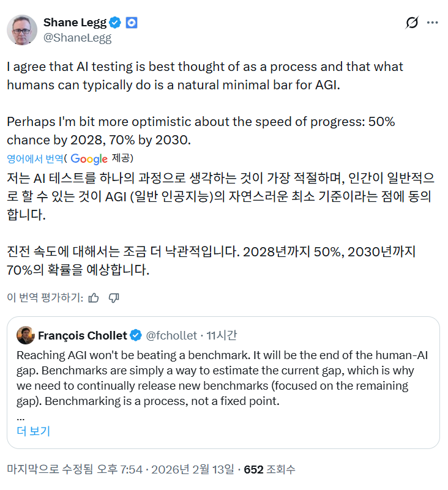Open the @ShaneLegg handle link
Viewport: 448px width, 490px height.
[77, 37]
